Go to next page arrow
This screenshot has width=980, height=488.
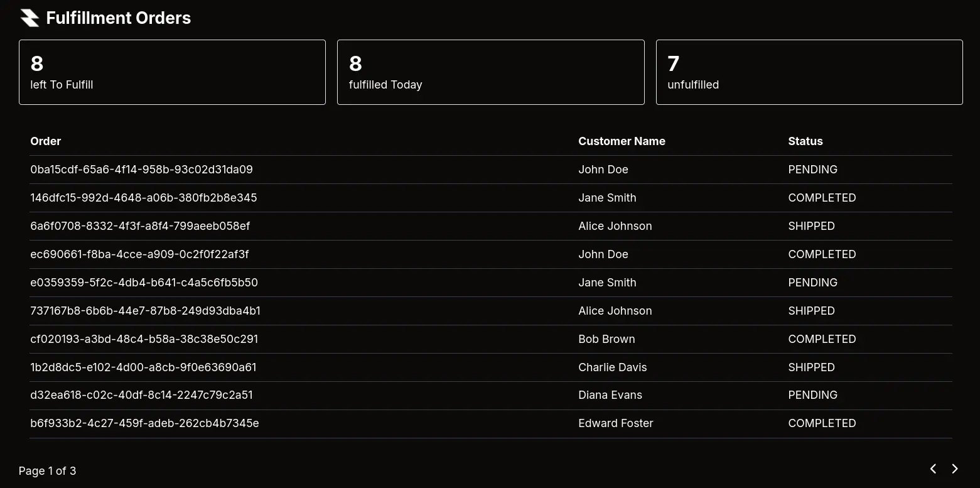coord(954,469)
